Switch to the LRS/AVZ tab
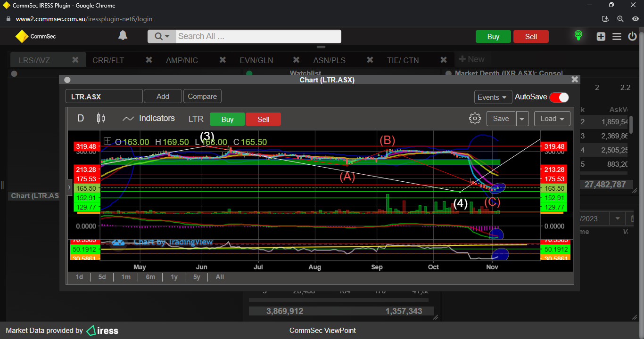The image size is (644, 339). [x=34, y=60]
